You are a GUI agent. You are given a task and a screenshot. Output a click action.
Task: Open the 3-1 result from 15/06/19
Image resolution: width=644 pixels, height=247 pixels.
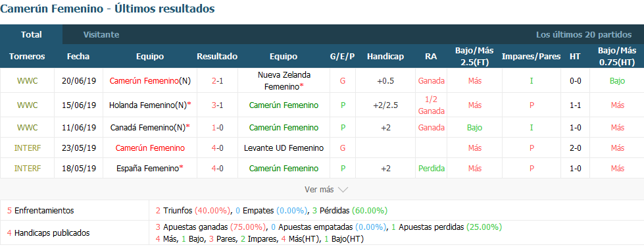tap(217, 105)
